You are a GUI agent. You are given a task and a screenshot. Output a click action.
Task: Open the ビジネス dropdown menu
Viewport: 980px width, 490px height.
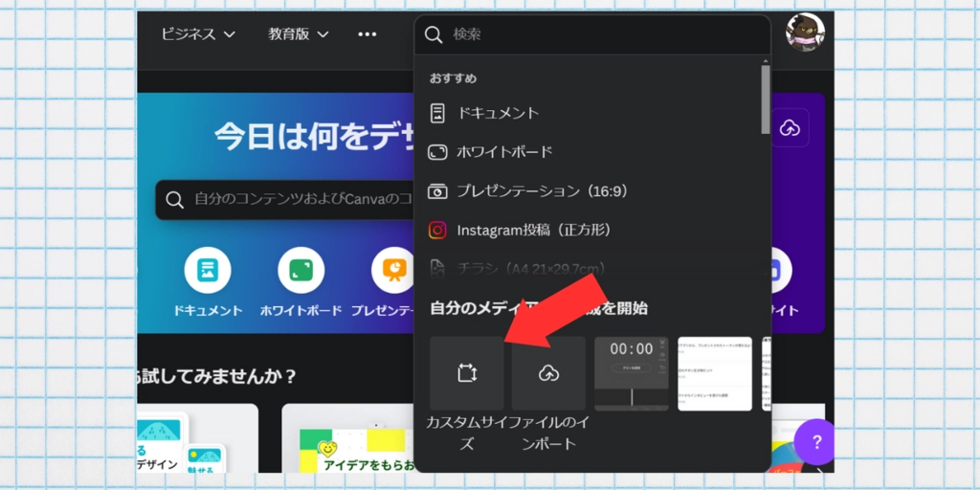[x=198, y=33]
